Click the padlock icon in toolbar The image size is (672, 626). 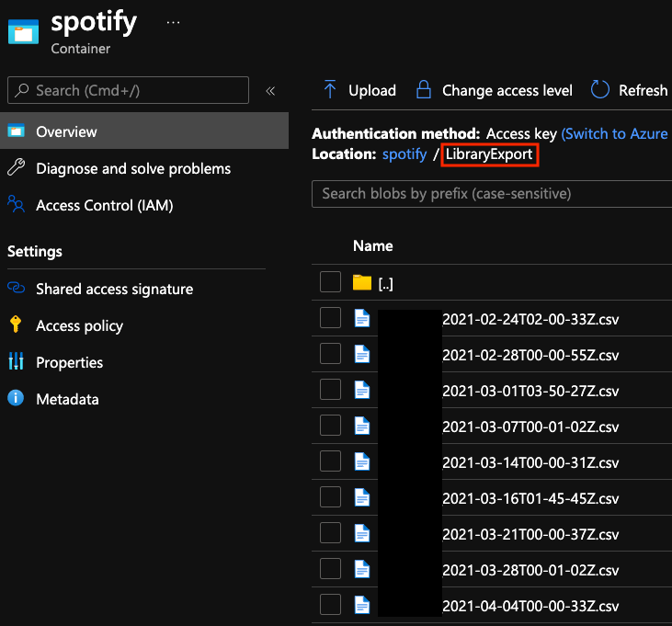[x=424, y=89]
